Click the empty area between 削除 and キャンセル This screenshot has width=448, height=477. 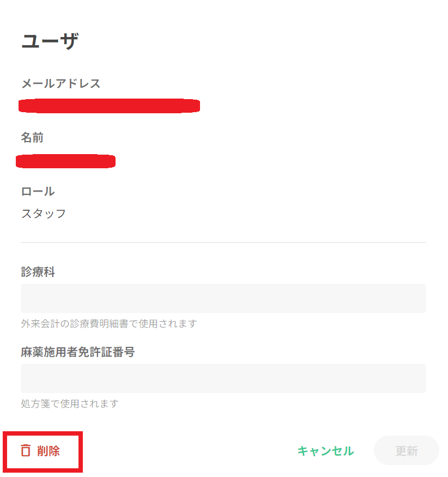tap(185, 451)
